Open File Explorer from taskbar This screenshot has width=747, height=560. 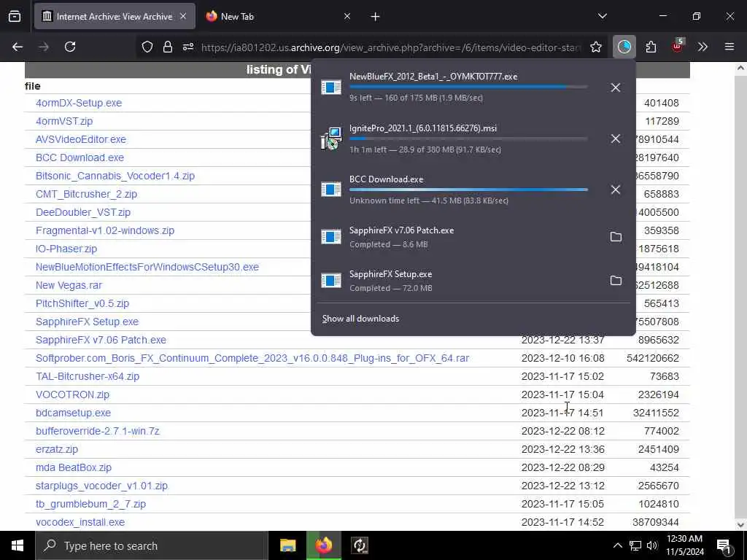(x=287, y=545)
